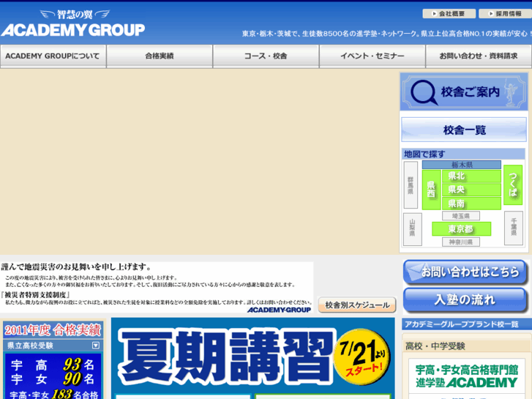Click the 被災者特別支援制度 notice text

pyautogui.click(x=36, y=294)
